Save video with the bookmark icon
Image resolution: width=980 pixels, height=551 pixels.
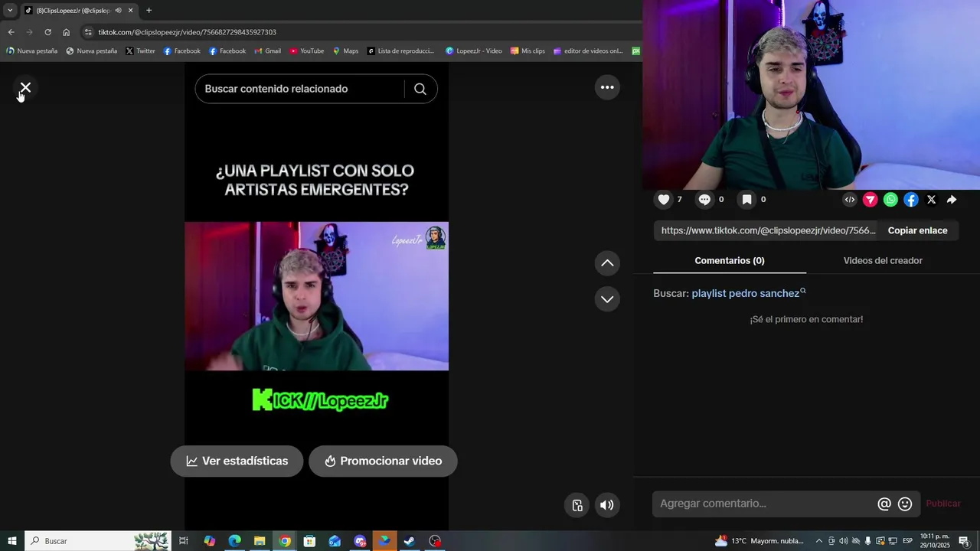pos(746,200)
